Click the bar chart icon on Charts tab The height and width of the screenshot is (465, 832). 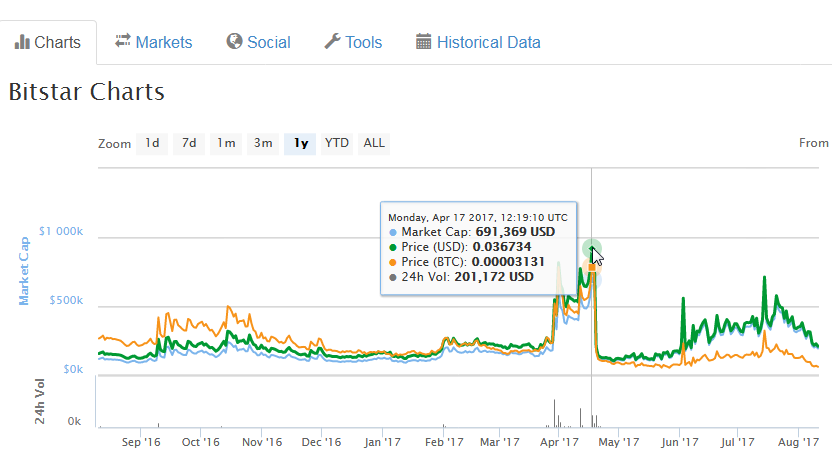(x=22, y=42)
